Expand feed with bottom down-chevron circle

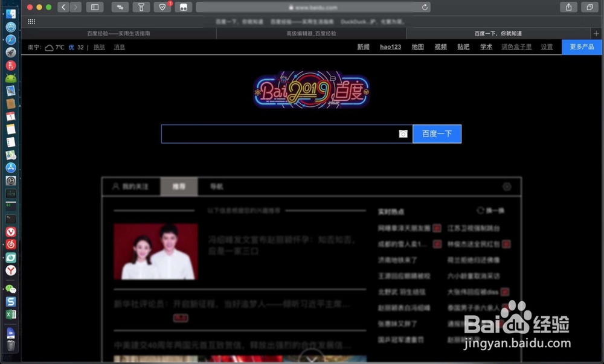pos(312,357)
